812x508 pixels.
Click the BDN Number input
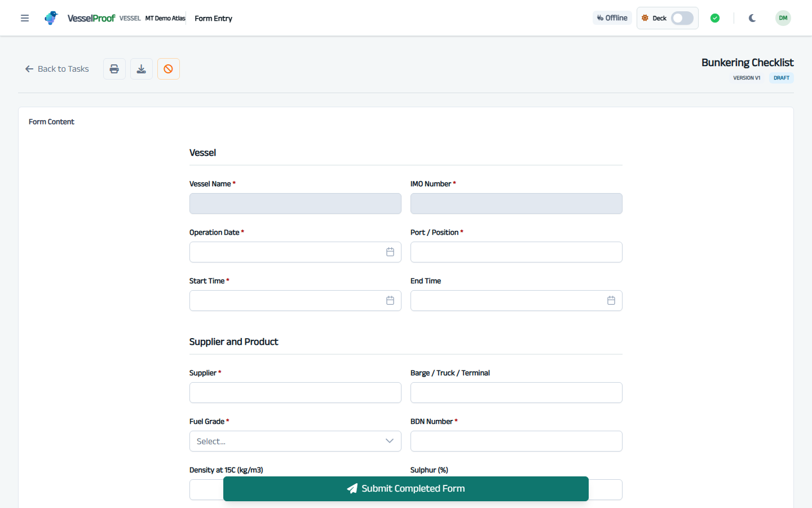pyautogui.click(x=517, y=441)
